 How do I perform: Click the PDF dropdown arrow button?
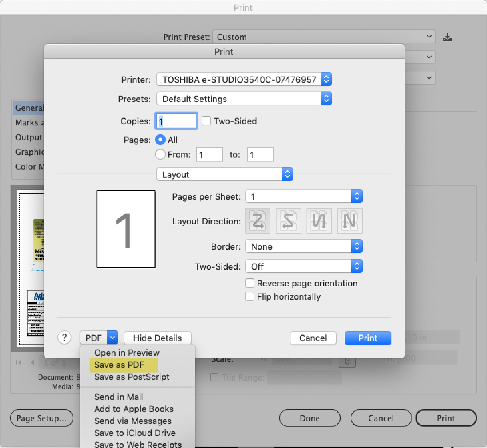[x=112, y=337]
